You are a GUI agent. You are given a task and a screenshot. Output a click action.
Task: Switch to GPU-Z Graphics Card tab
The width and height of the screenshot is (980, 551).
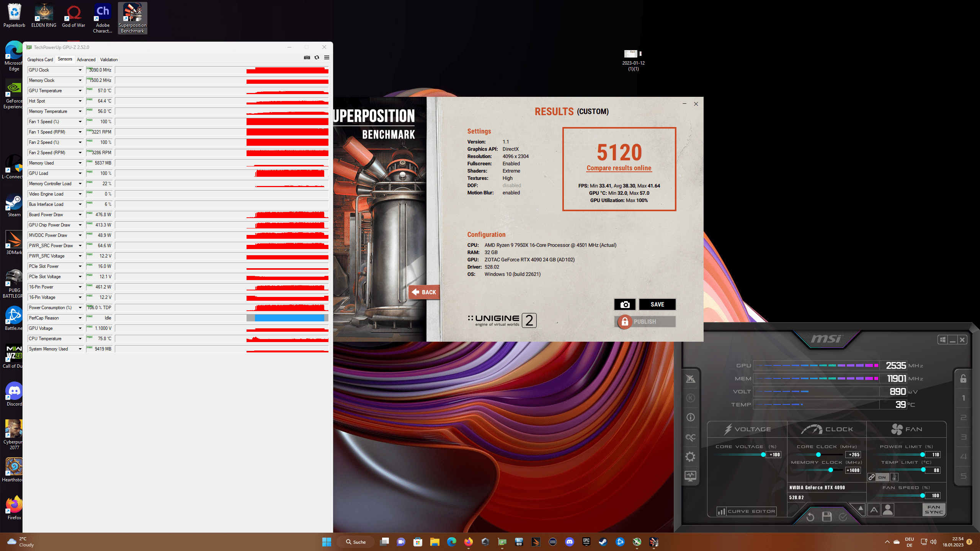pos(40,60)
